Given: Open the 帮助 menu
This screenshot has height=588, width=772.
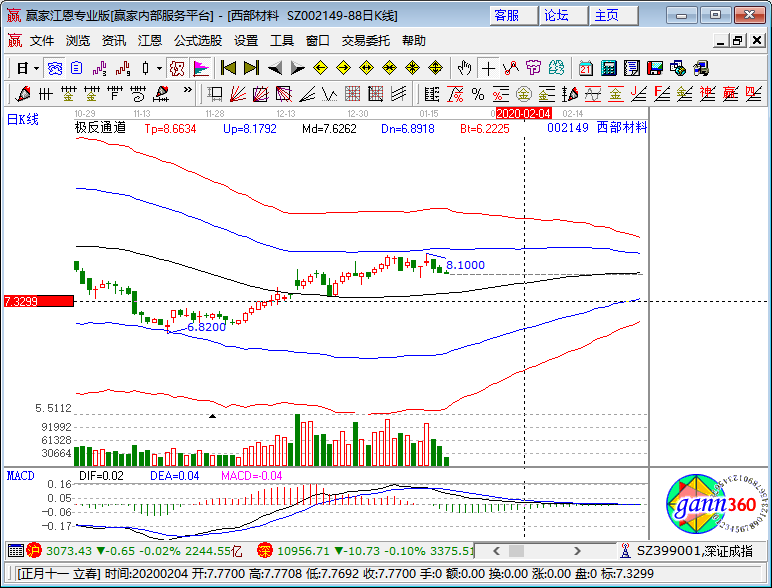Looking at the screenshot, I should point(414,41).
